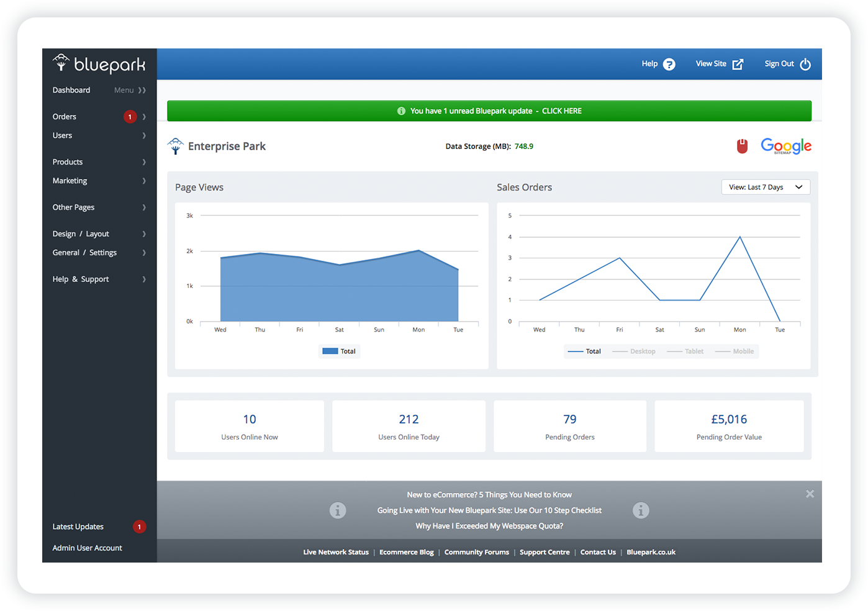Open Admin User Account
This screenshot has width=868, height=611.
coord(87,548)
